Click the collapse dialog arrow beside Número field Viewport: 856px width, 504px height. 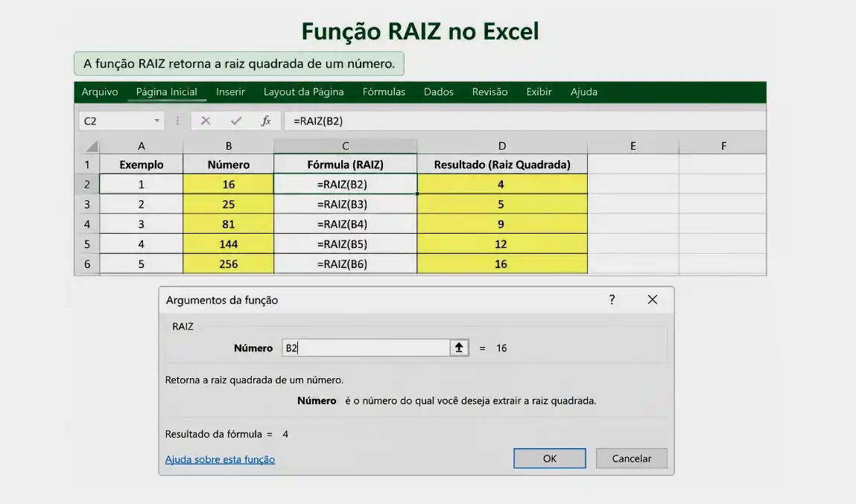click(459, 348)
